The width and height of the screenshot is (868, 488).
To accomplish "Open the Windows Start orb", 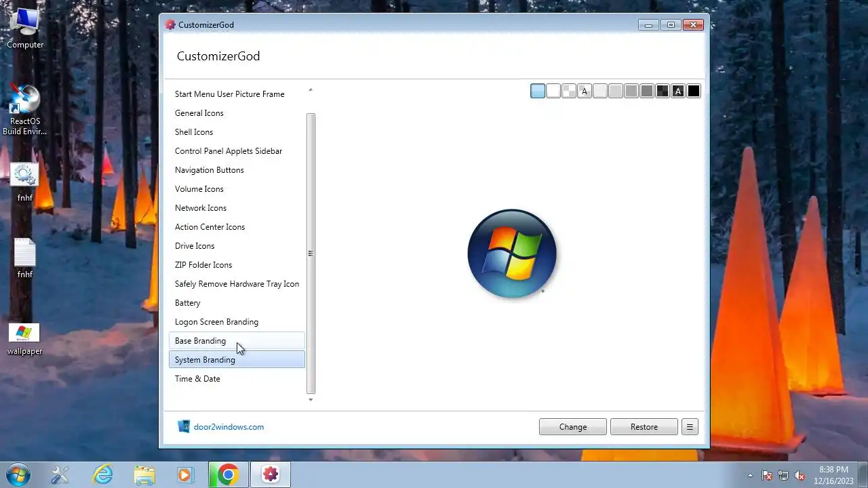I will tap(17, 474).
